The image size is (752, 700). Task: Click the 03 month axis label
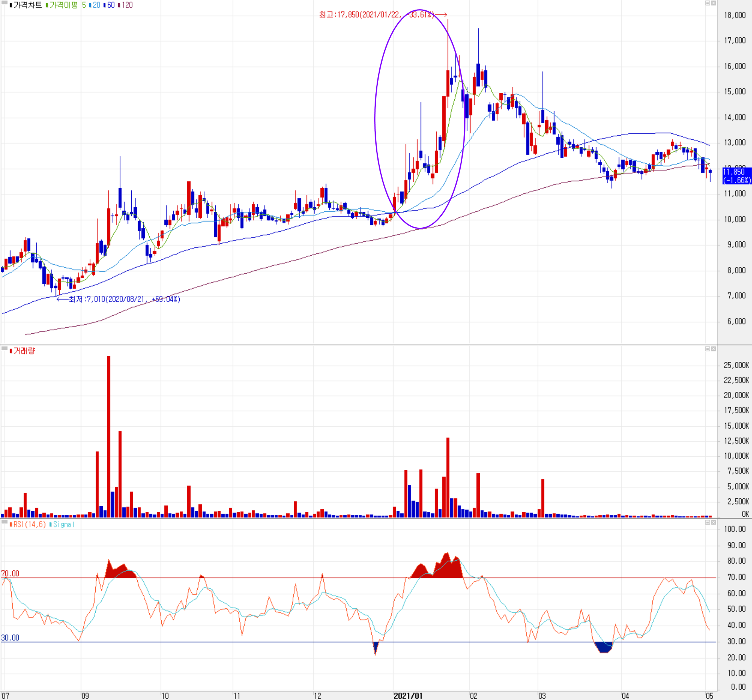542,696
